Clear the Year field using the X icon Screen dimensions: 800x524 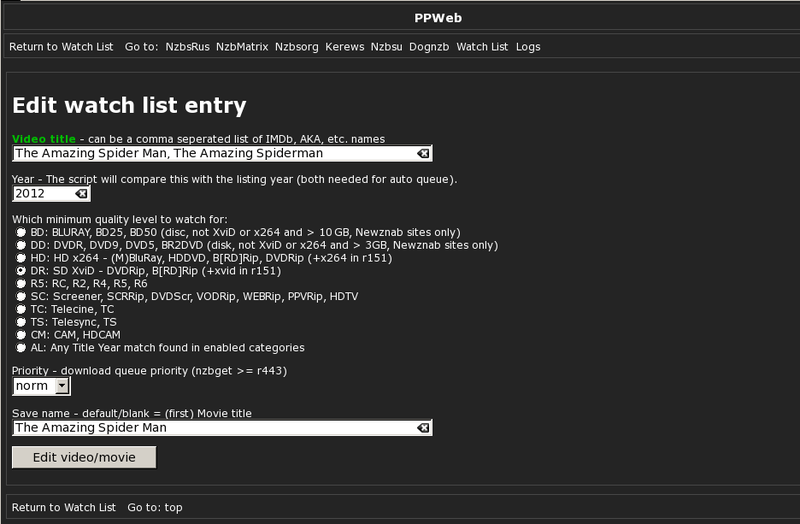[x=81, y=194]
